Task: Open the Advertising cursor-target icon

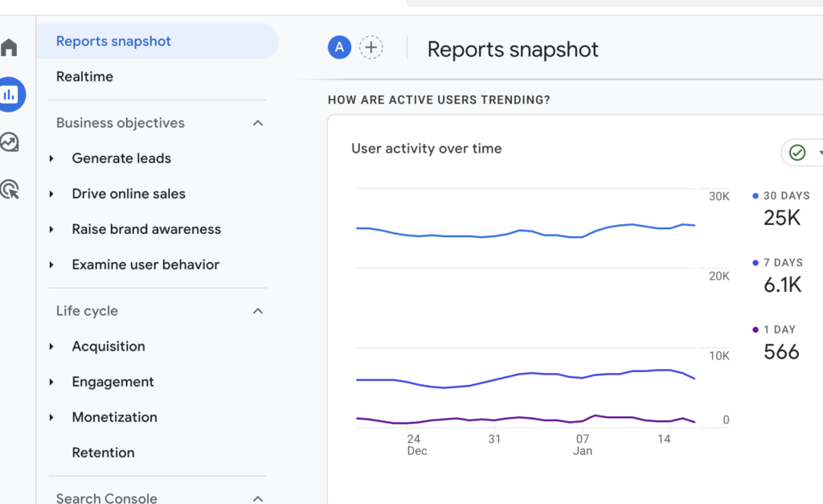Action: [x=10, y=189]
